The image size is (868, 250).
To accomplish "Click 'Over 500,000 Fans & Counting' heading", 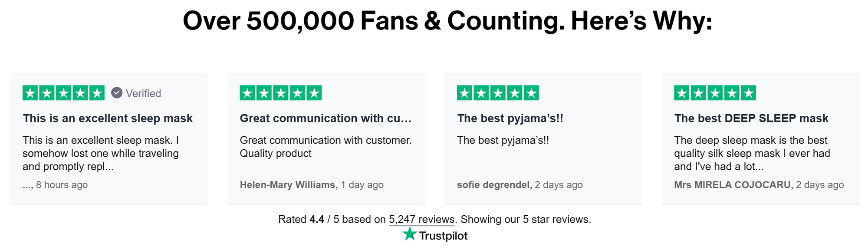I will pos(374,21).
